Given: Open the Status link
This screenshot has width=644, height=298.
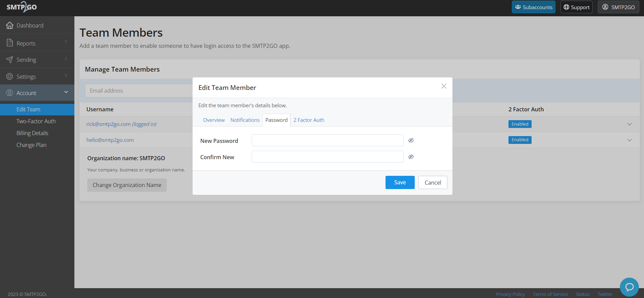Looking at the screenshot, I should click(583, 294).
